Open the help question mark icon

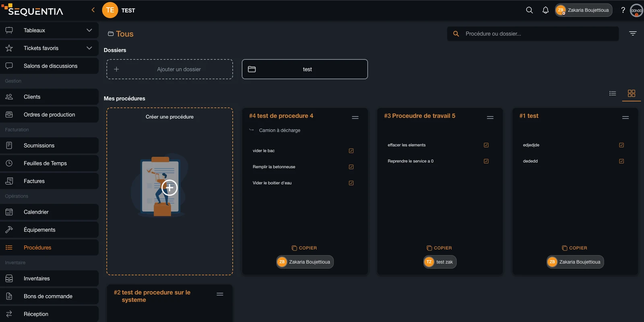point(623,10)
